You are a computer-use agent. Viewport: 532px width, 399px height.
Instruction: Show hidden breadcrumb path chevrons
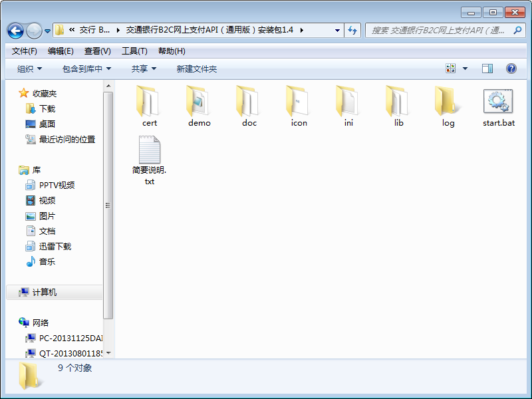(72, 30)
